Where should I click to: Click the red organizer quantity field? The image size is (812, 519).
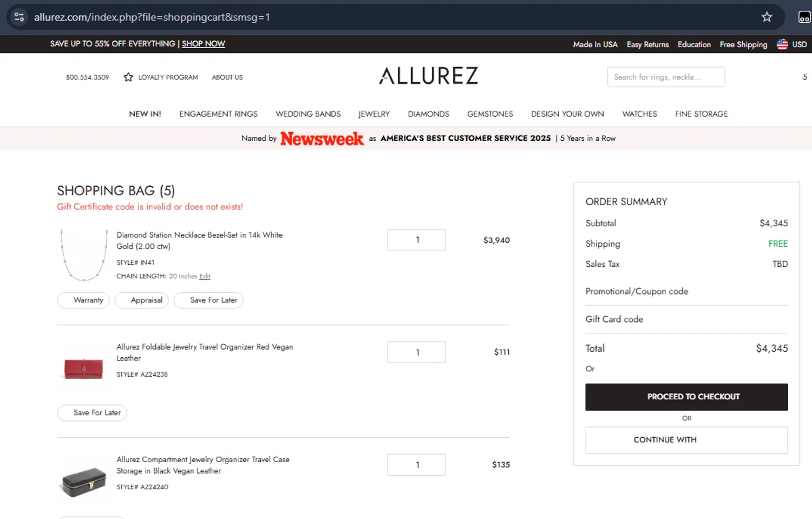(416, 352)
